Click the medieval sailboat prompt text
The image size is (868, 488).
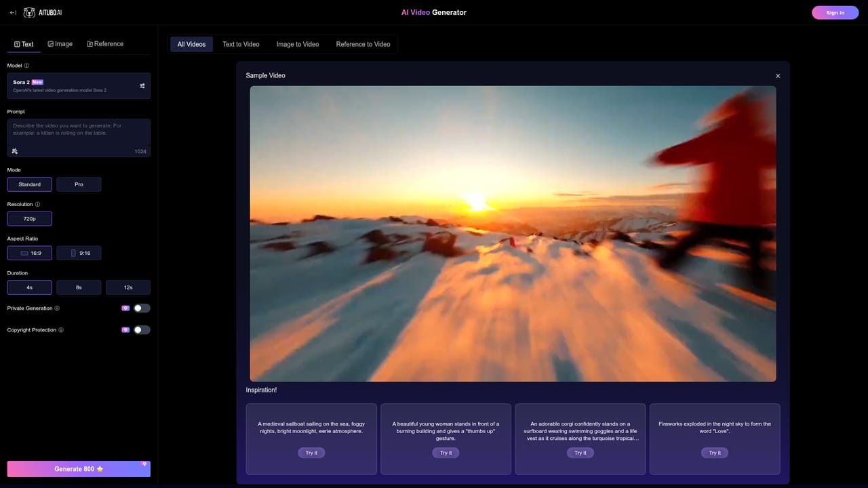point(311,428)
